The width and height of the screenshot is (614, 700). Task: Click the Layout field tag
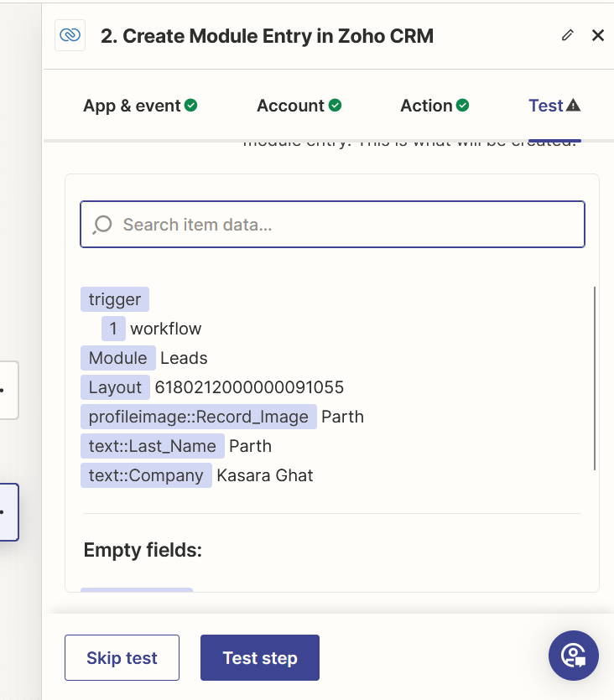115,387
